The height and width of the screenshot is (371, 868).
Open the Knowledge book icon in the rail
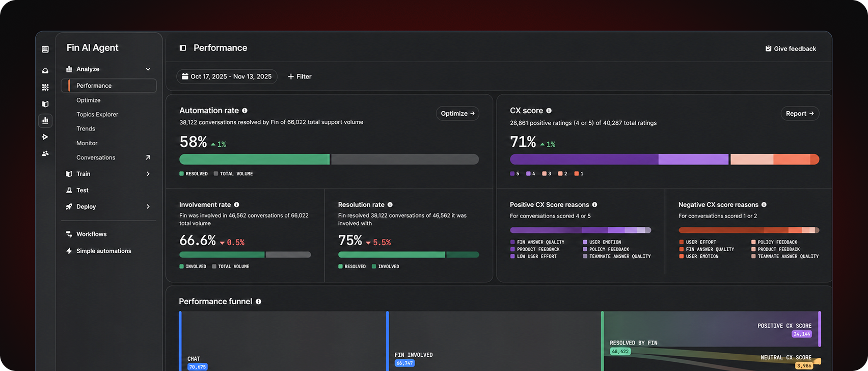pyautogui.click(x=45, y=104)
